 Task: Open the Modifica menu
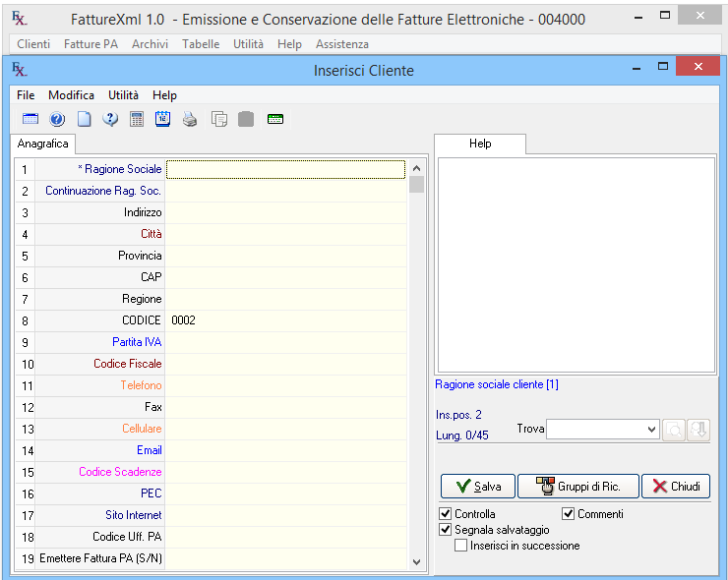click(x=71, y=95)
